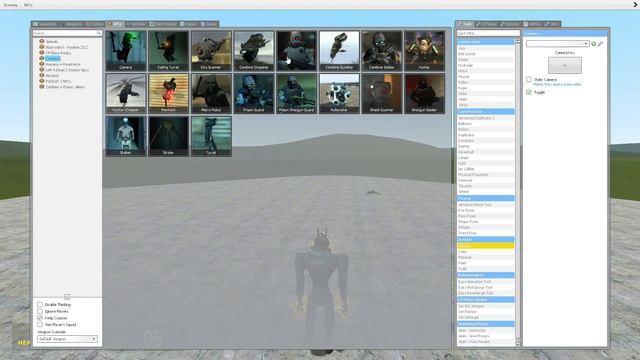
Task: Collapse the Render tool category
Action: coord(485,240)
